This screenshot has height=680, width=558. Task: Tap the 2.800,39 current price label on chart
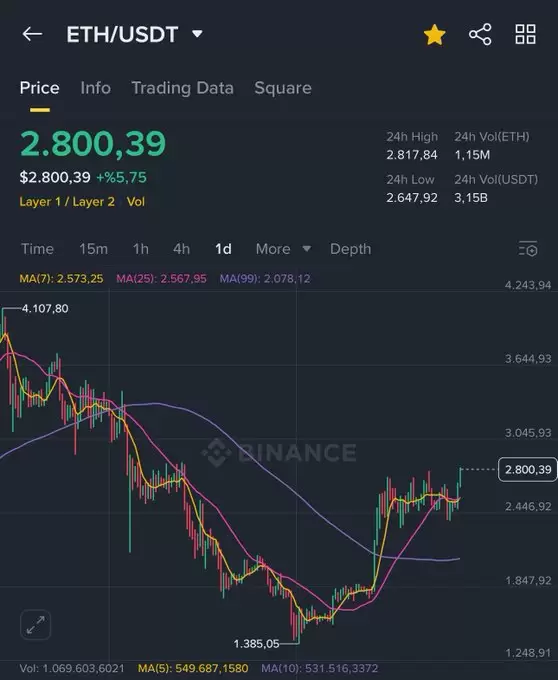click(528, 469)
